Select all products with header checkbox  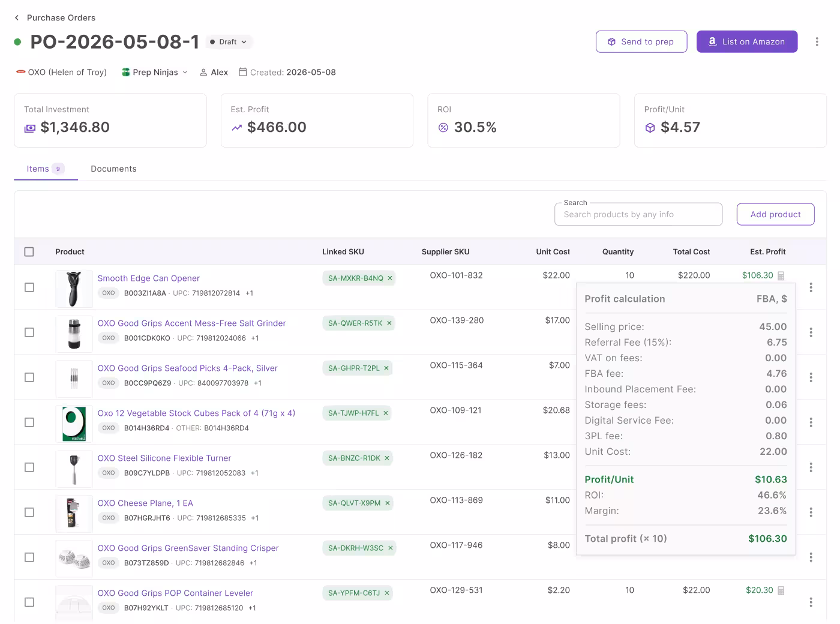[29, 252]
